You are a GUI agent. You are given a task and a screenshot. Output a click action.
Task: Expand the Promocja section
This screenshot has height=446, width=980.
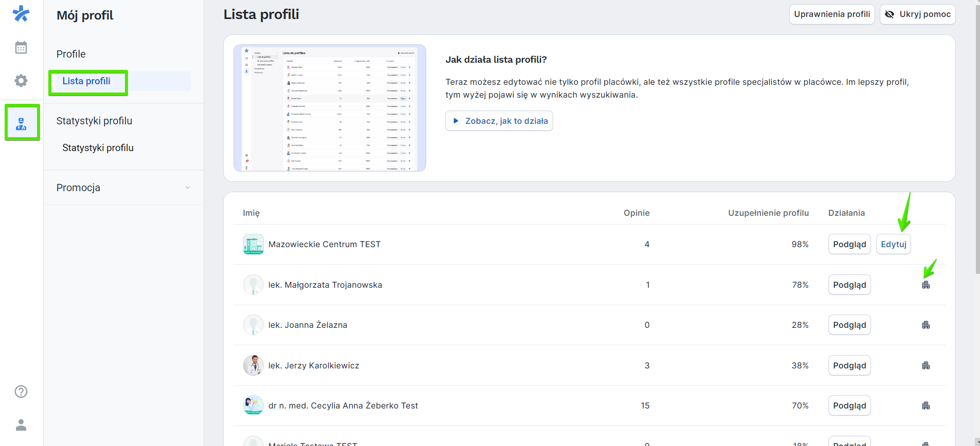[123, 188]
